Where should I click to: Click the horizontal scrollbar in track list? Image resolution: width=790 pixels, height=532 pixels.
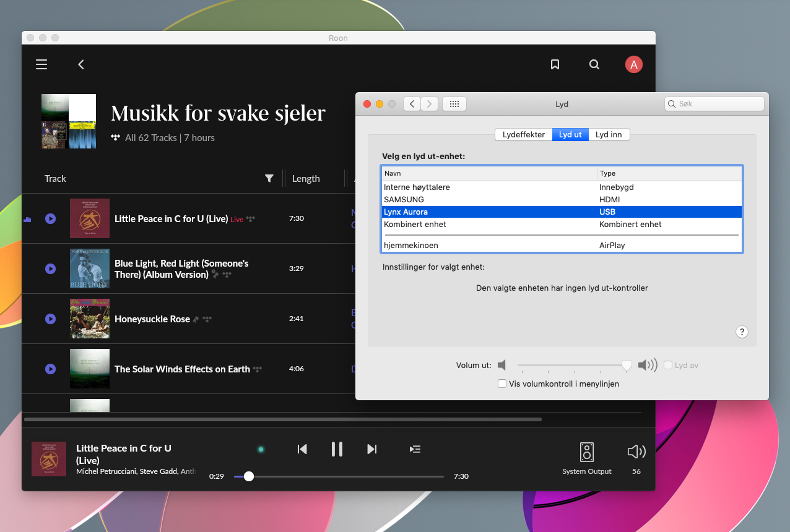(283, 419)
